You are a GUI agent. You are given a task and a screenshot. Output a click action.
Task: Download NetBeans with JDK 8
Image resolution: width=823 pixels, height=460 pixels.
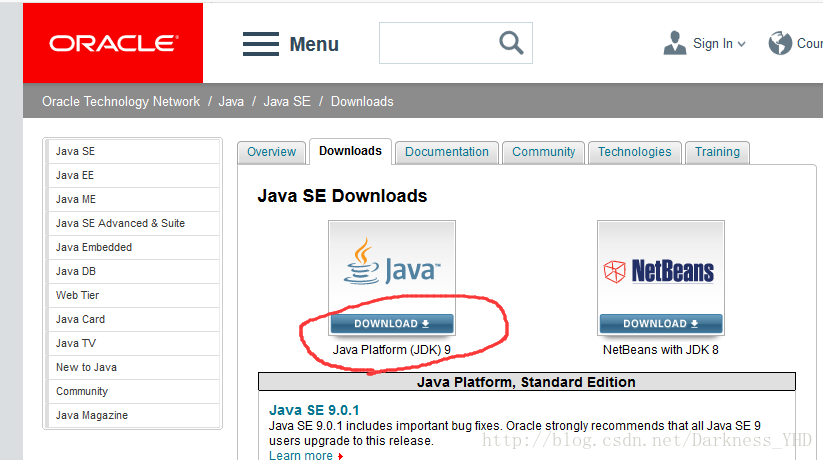pos(661,323)
